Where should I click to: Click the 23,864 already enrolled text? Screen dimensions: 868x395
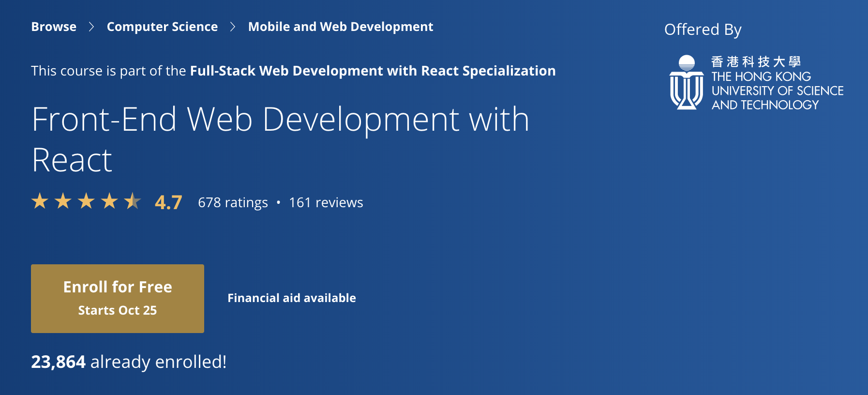tap(129, 362)
